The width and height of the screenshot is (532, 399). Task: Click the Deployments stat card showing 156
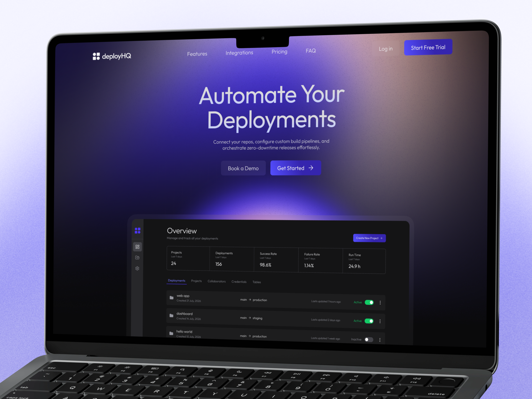coord(232,259)
